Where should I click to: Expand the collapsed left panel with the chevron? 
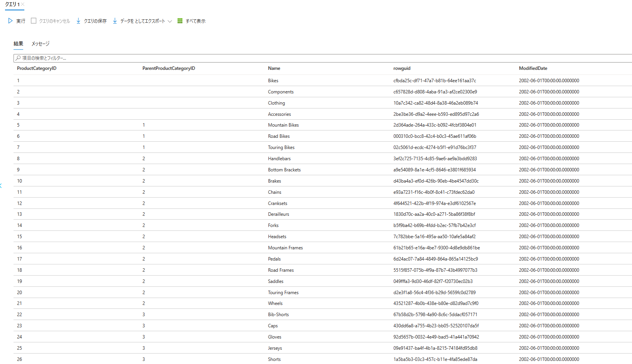pyautogui.click(x=2, y=186)
